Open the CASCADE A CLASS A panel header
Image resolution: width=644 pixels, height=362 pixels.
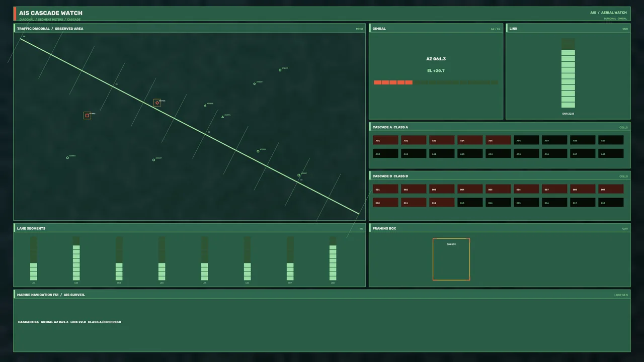tap(500, 127)
